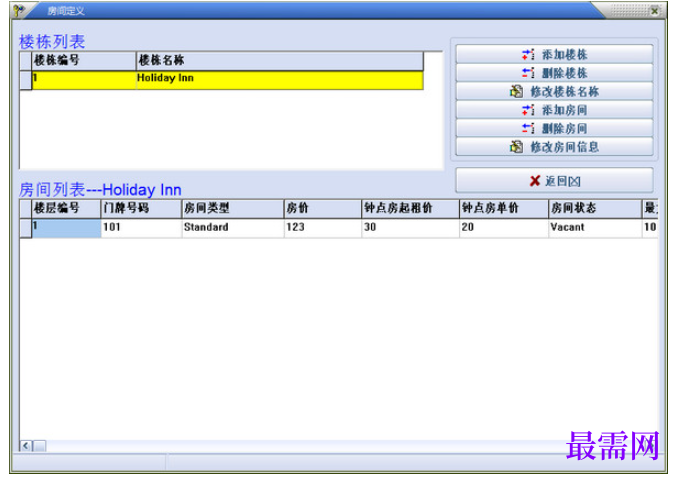This screenshot has width=678, height=477.
Task: Select room number 101 cell
Action: coord(141,228)
